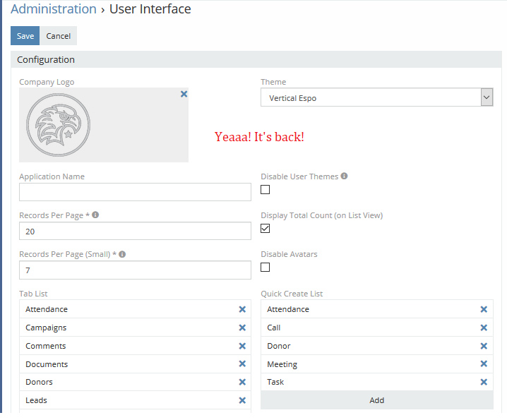The width and height of the screenshot is (507, 420).
Task: Enable Disable User Themes checkbox
Action: (266, 190)
